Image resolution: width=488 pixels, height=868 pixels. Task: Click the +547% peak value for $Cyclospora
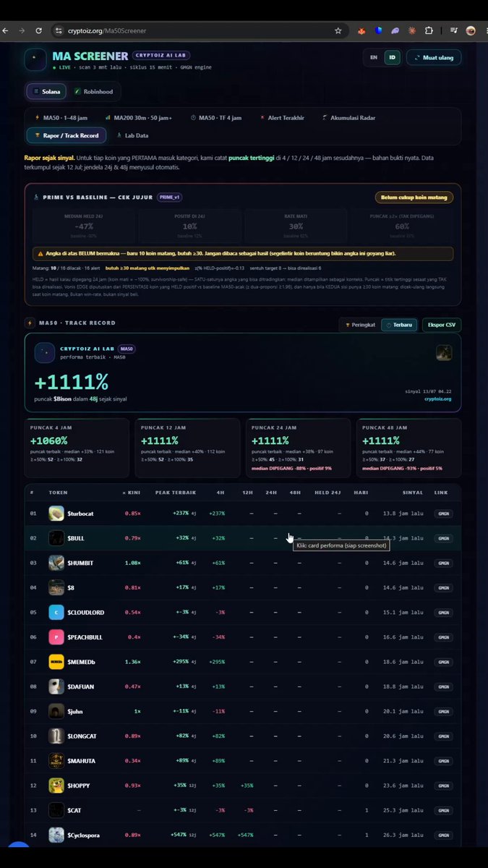179,835
